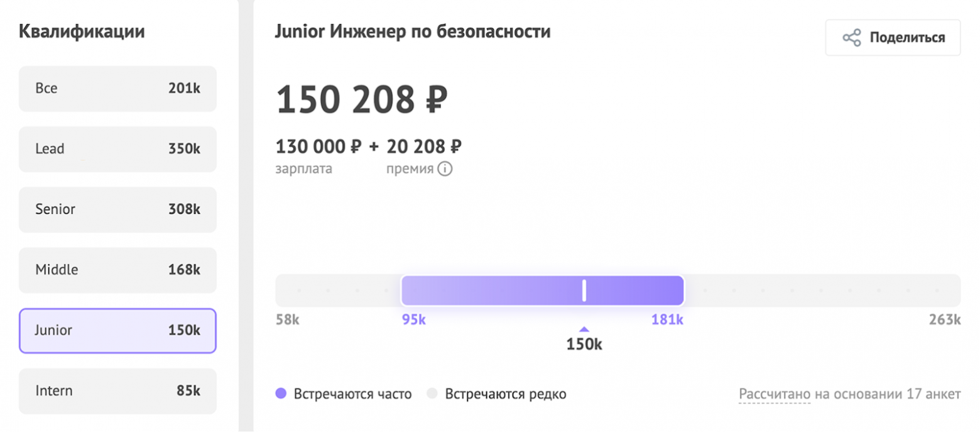Click the 150k arrow marker under the slider
The height and width of the screenshot is (432, 980).
[584, 328]
